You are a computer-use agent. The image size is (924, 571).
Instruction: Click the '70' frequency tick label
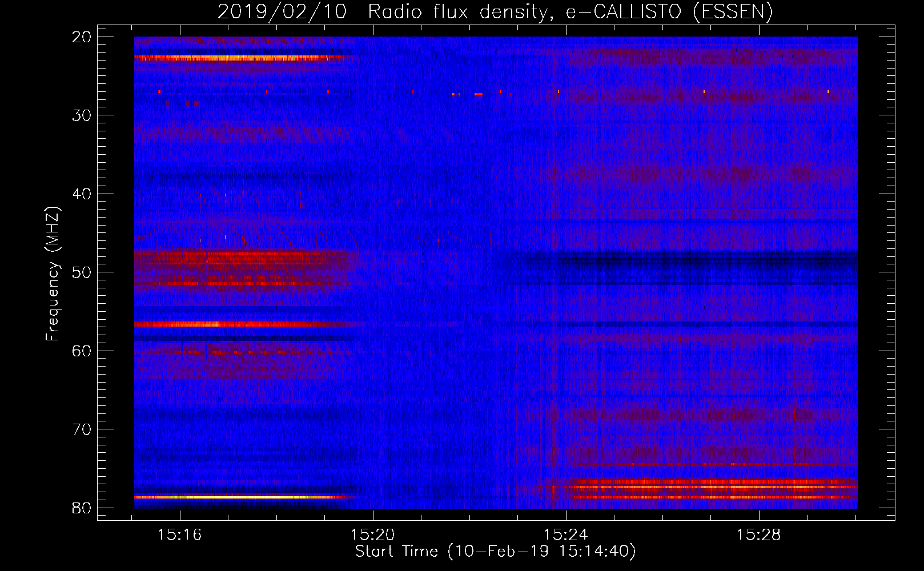(x=83, y=429)
